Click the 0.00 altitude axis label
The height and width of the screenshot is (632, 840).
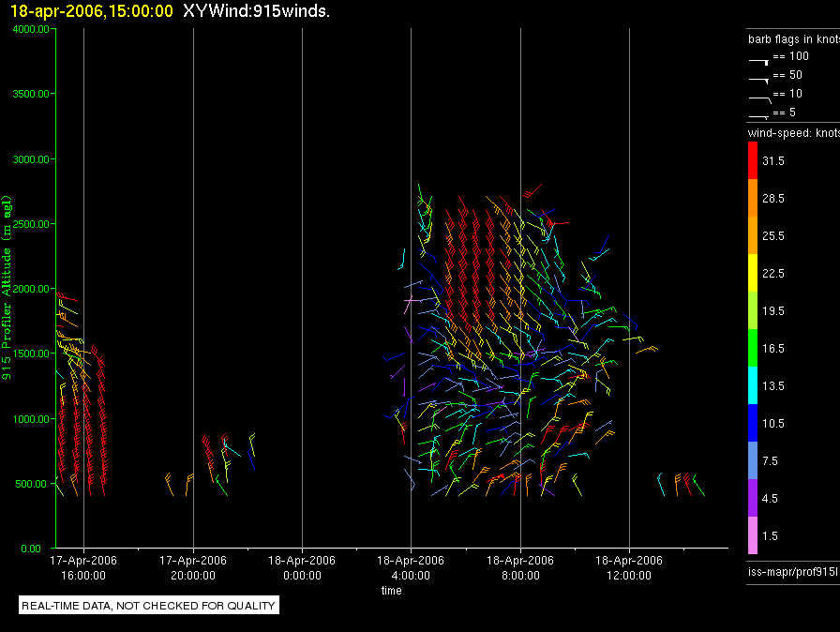pos(31,549)
